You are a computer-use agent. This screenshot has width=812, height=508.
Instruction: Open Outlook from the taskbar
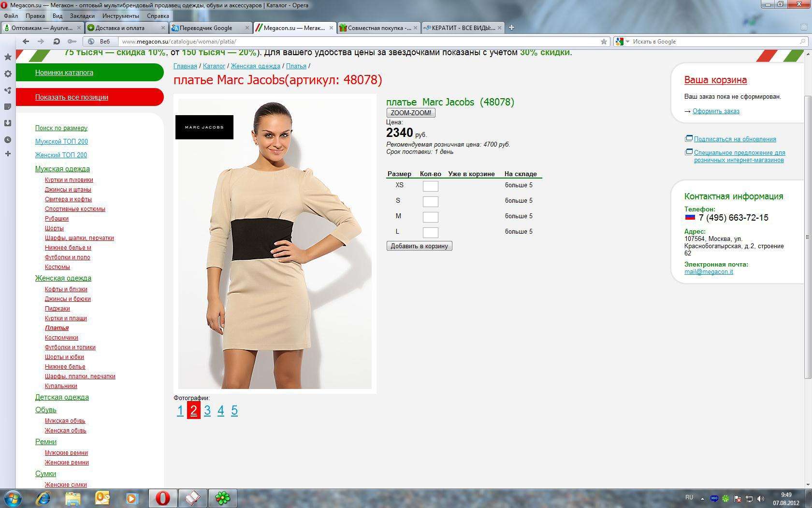102,498
